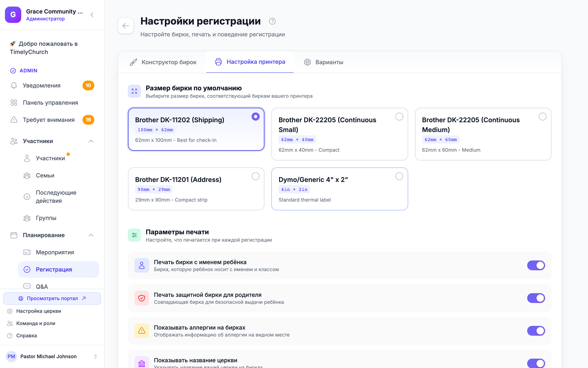Go back with the arrow button
Image resolution: width=588 pixels, height=368 pixels.
(x=126, y=26)
